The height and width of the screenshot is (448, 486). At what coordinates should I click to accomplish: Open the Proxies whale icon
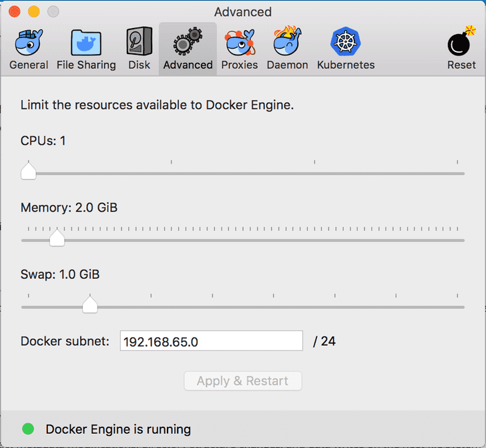click(x=240, y=42)
